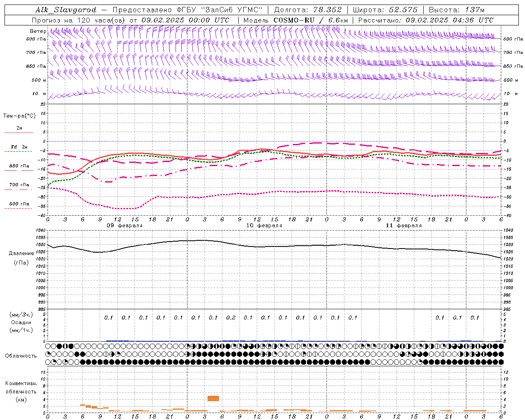Select the "Предоставлено ФГБУ ЗапСиб УГМС" provider text
The height and width of the screenshot is (420, 525).
tap(187, 10)
